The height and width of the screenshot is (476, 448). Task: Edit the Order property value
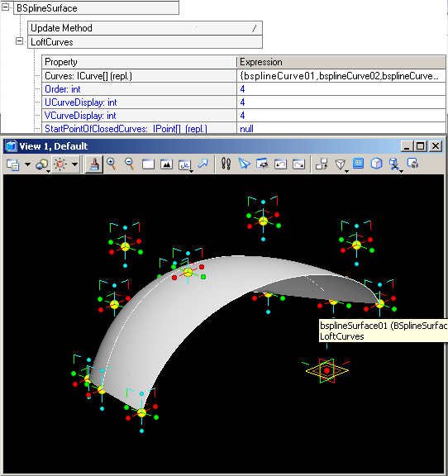[341, 89]
